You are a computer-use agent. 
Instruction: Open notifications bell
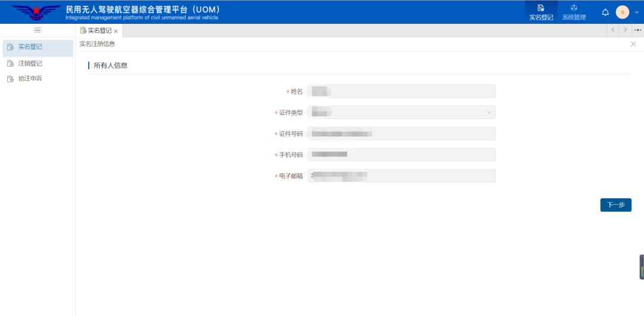(605, 13)
